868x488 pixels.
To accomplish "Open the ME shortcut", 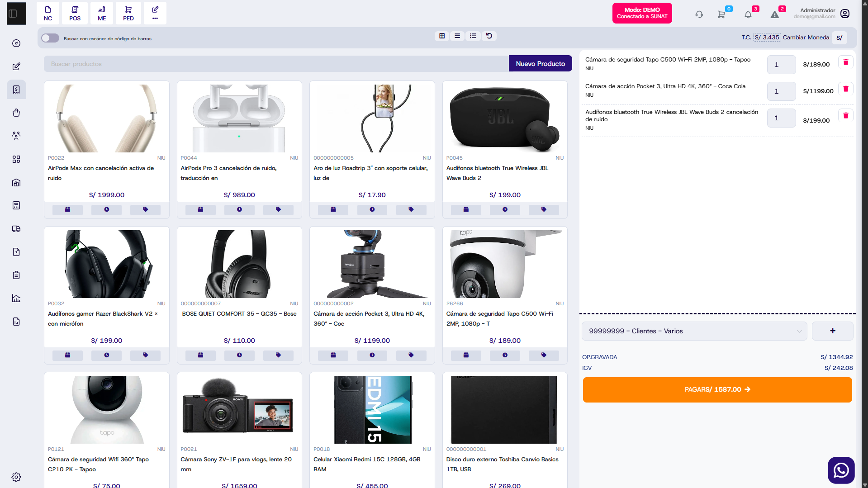I will click(102, 14).
